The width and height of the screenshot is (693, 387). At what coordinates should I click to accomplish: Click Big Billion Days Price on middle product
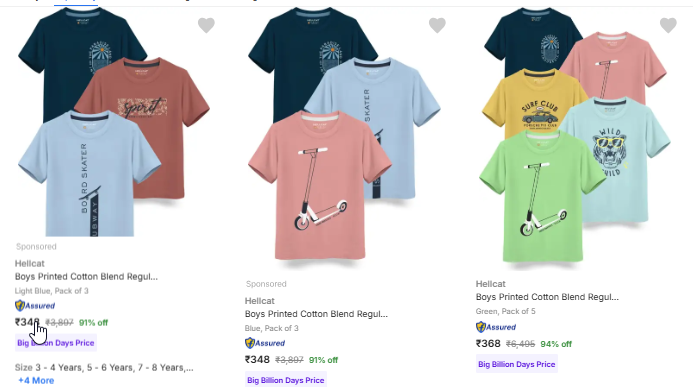[x=286, y=380]
